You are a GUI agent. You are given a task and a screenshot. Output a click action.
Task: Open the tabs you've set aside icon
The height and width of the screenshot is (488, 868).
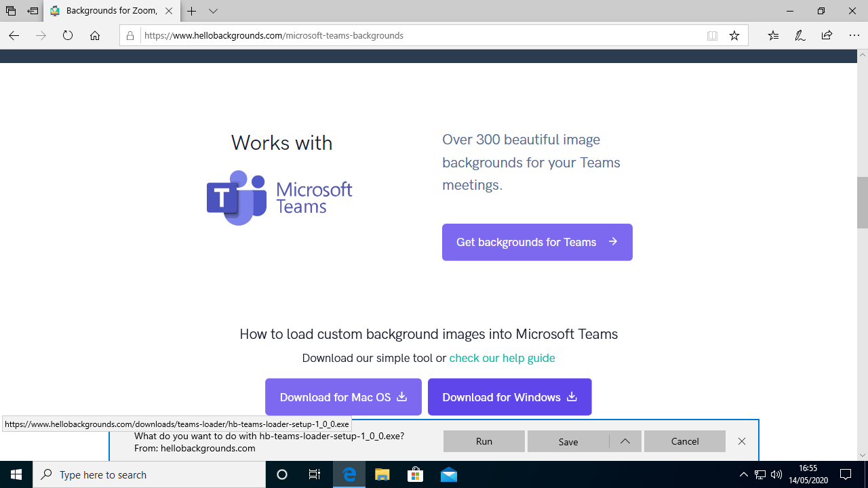click(11, 11)
